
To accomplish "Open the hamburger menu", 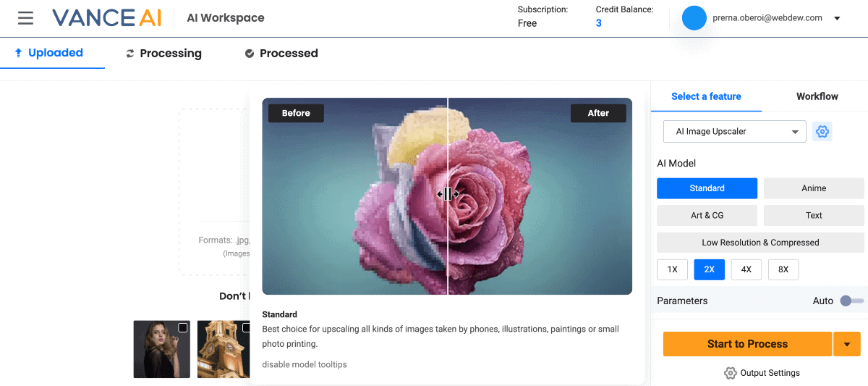I will [25, 18].
